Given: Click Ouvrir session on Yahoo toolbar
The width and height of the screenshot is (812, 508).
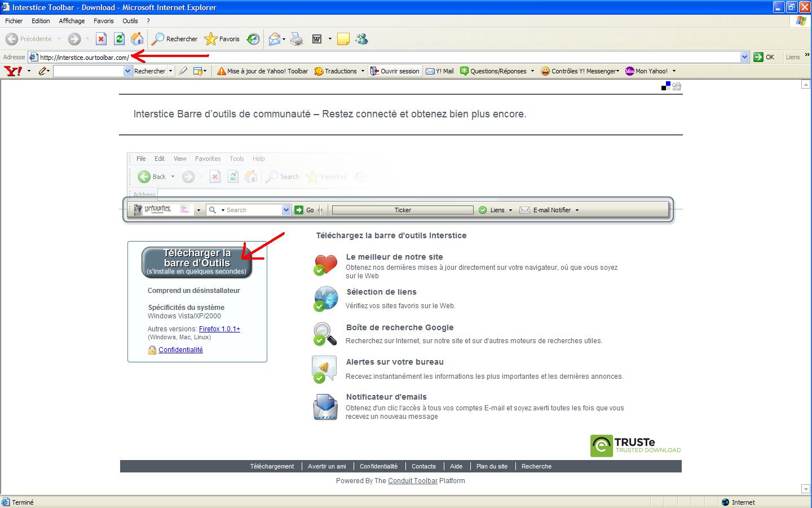Looking at the screenshot, I should (x=395, y=71).
